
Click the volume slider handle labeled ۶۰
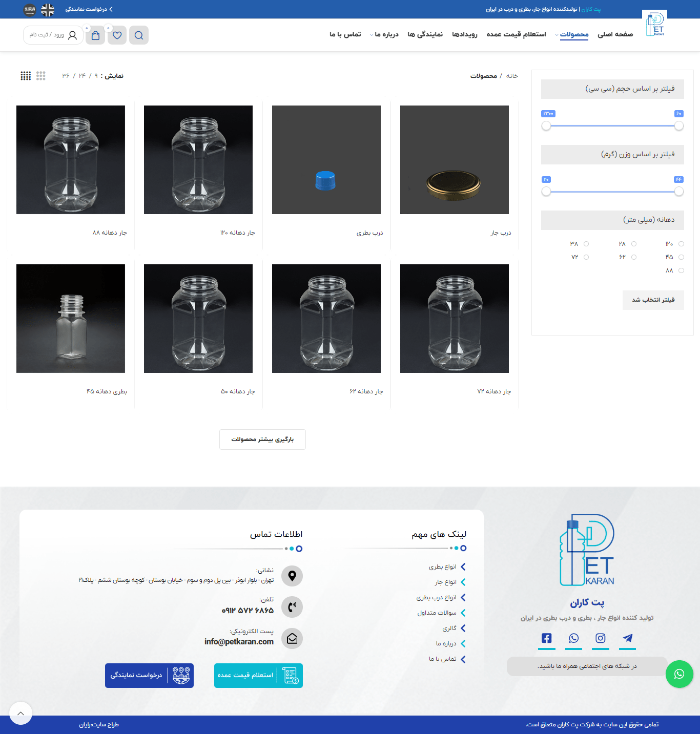click(x=679, y=125)
